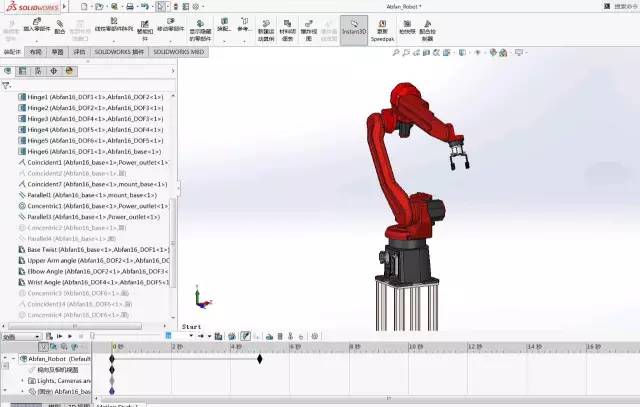
Task: Select the Hinge1 mate in tree
Action: coord(92,96)
